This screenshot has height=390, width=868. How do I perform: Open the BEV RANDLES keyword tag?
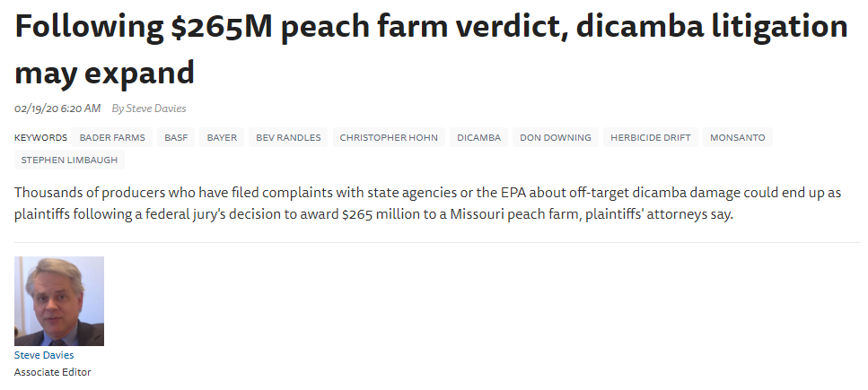(x=287, y=138)
